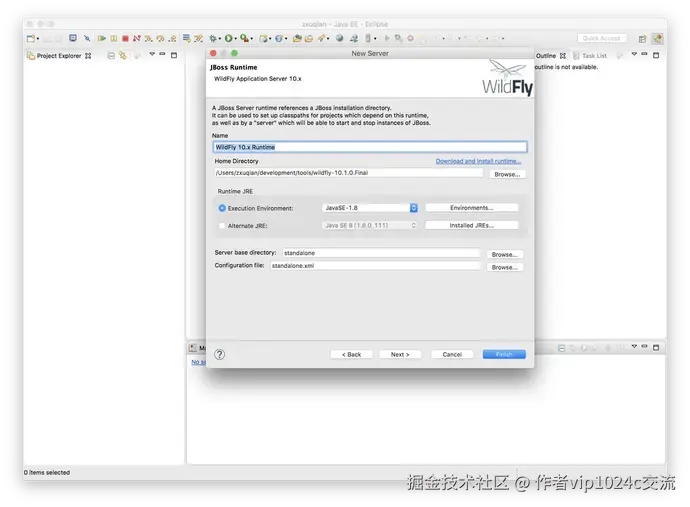The width and height of the screenshot is (690, 507).
Task: Collapse all in Project Explorer
Action: coord(111,56)
